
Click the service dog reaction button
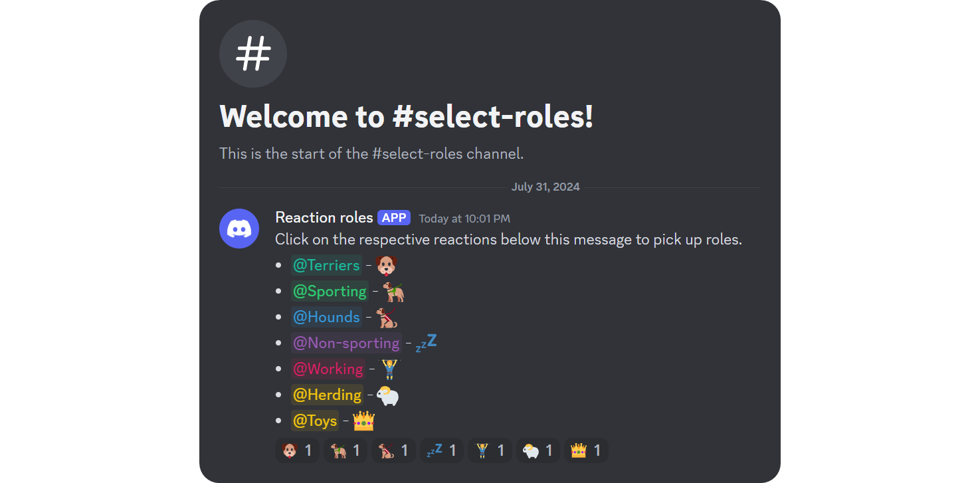pyautogui.click(x=393, y=450)
